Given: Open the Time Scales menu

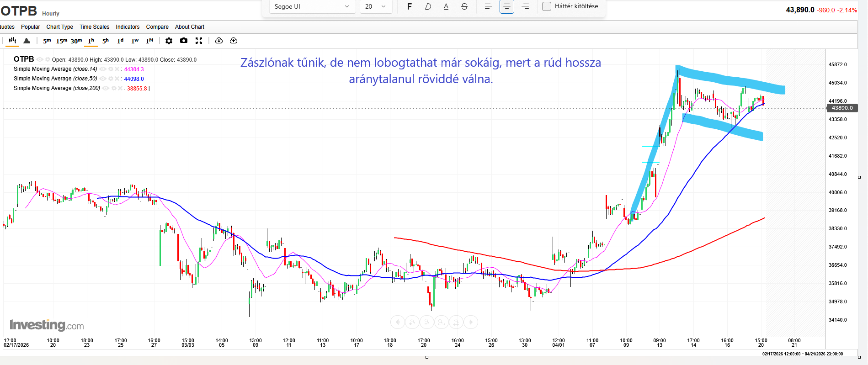Looking at the screenshot, I should (94, 27).
